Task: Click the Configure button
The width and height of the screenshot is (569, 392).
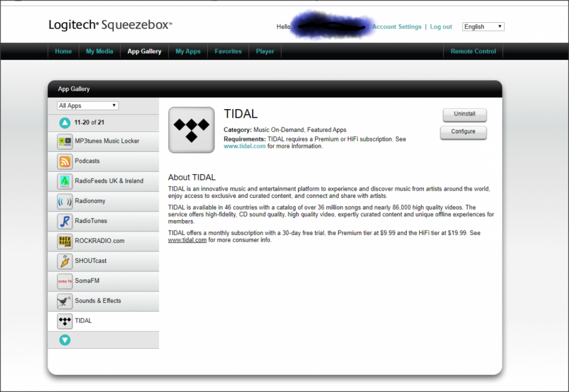Action: (x=463, y=132)
